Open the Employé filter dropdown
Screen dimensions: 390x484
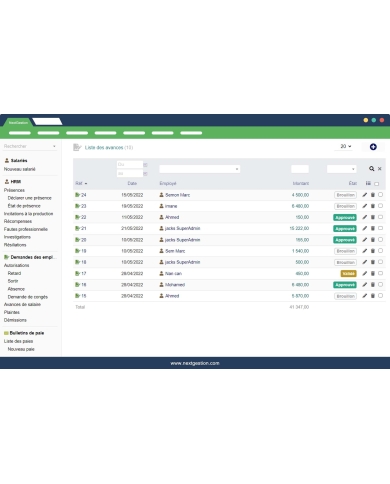tap(199, 169)
